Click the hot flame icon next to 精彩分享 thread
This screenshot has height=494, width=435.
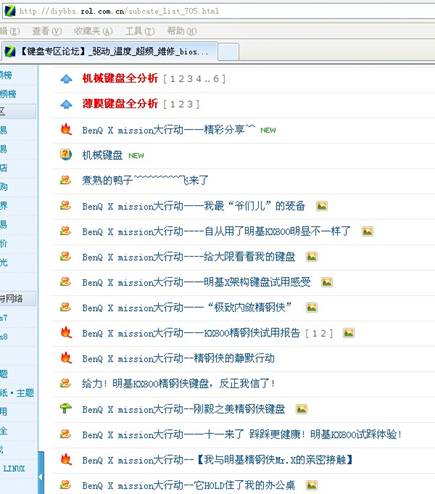click(66, 129)
